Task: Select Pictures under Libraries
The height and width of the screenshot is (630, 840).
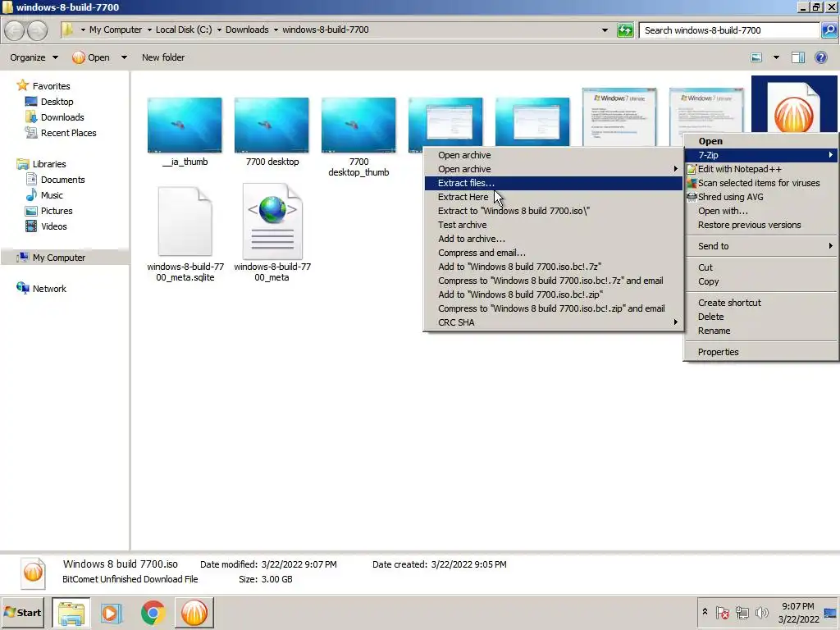Action: (x=57, y=211)
